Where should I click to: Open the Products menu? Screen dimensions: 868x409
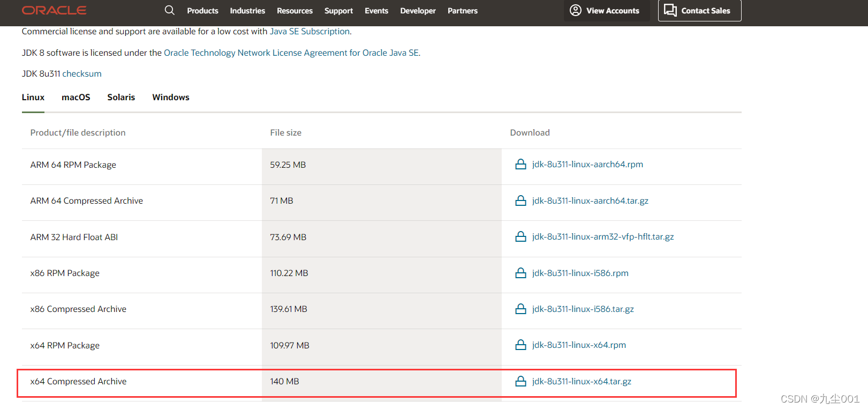click(202, 11)
